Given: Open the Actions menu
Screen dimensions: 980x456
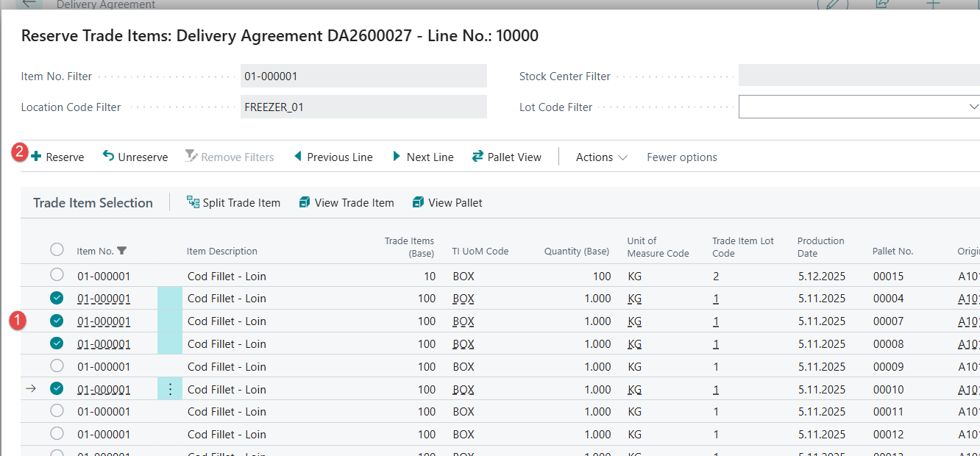Looking at the screenshot, I should (601, 157).
